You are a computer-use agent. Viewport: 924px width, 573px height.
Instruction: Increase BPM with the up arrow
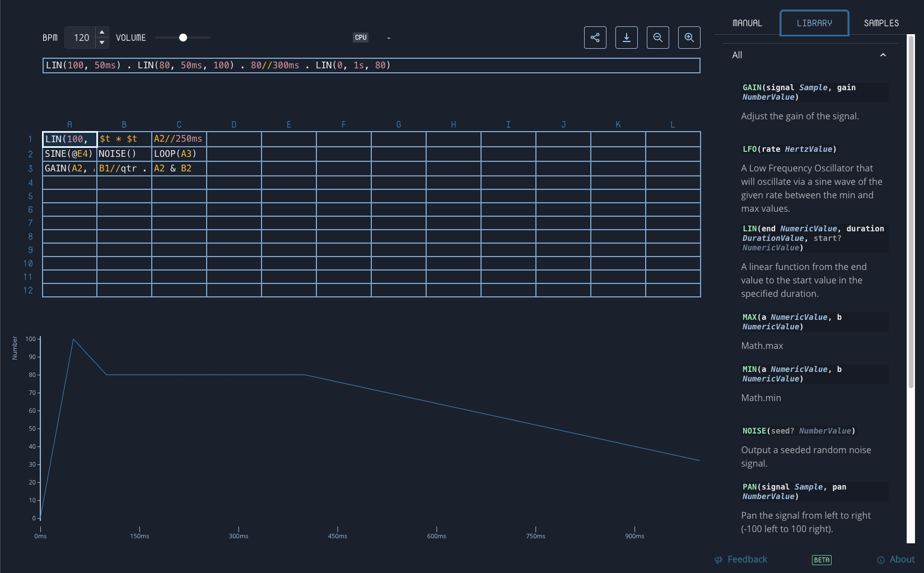[x=102, y=32]
